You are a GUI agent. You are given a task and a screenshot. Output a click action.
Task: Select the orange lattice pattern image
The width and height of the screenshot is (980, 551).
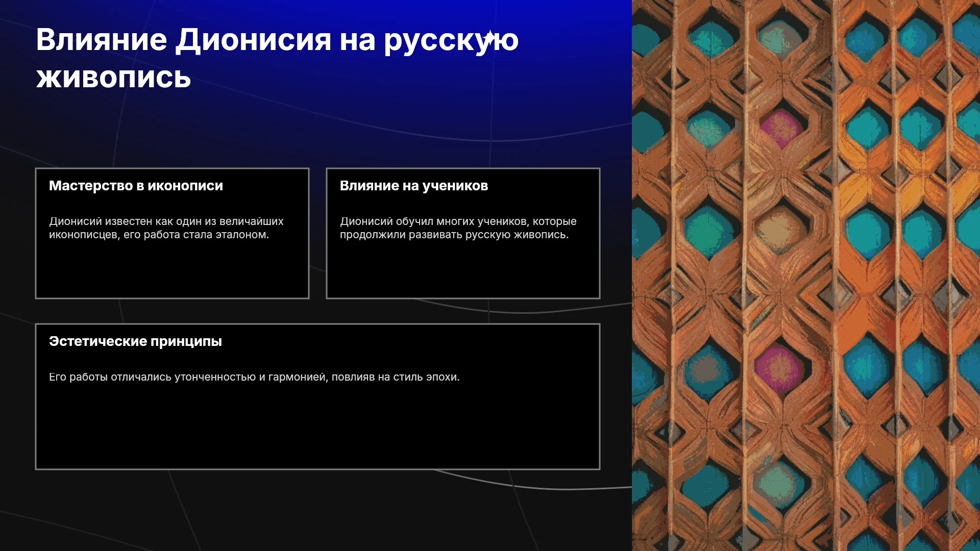coord(806,275)
